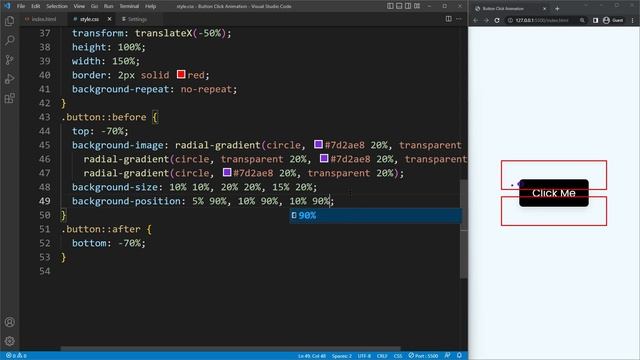Click line number 51 in the gutter
Viewport: 640px width, 360px height.
[44, 229]
